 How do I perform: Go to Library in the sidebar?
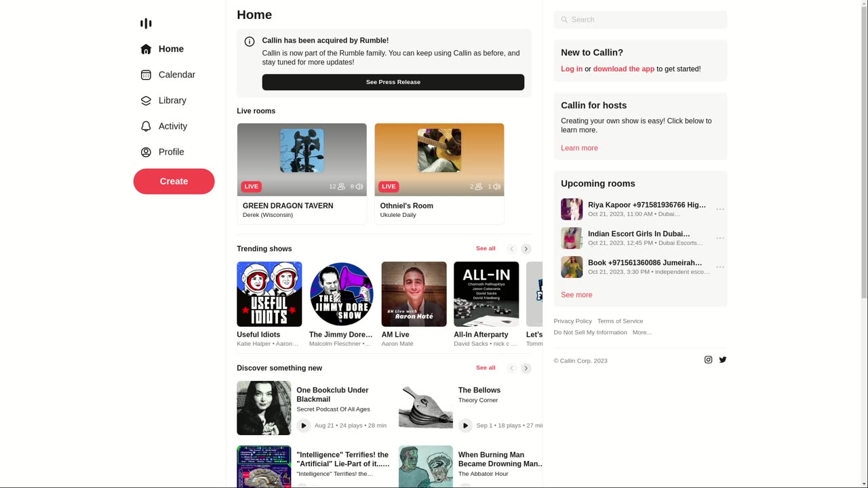[x=163, y=100]
